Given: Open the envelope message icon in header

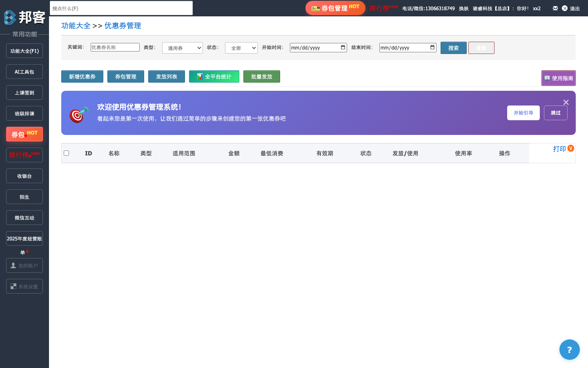Looking at the screenshot, I should [555, 8].
